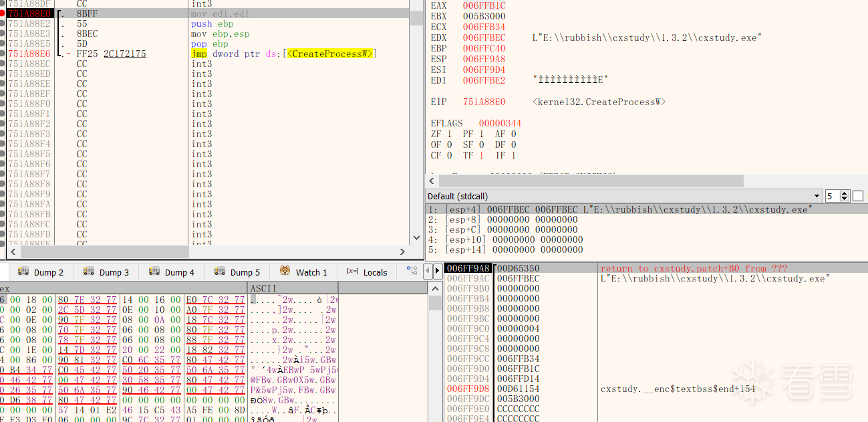Image resolution: width=868 pixels, height=422 pixels.
Task: Click the highlighted <CreateProcessW> operand
Action: click(x=330, y=54)
